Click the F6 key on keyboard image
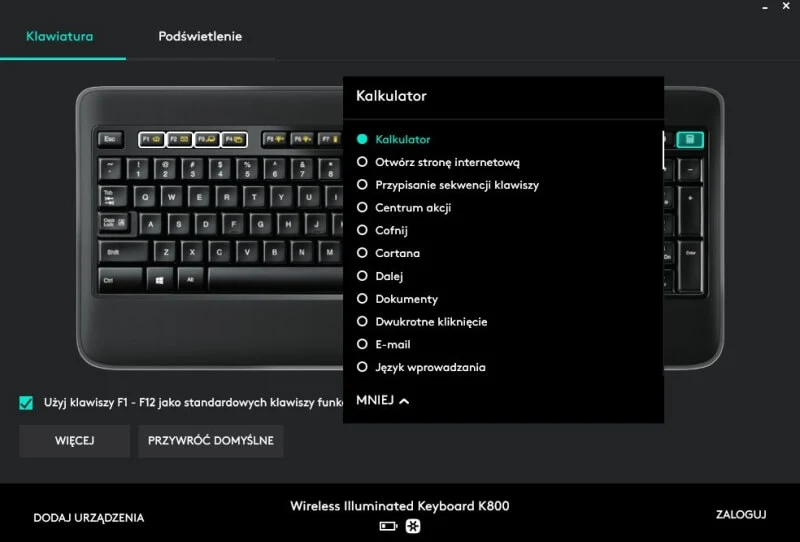 coord(302,139)
